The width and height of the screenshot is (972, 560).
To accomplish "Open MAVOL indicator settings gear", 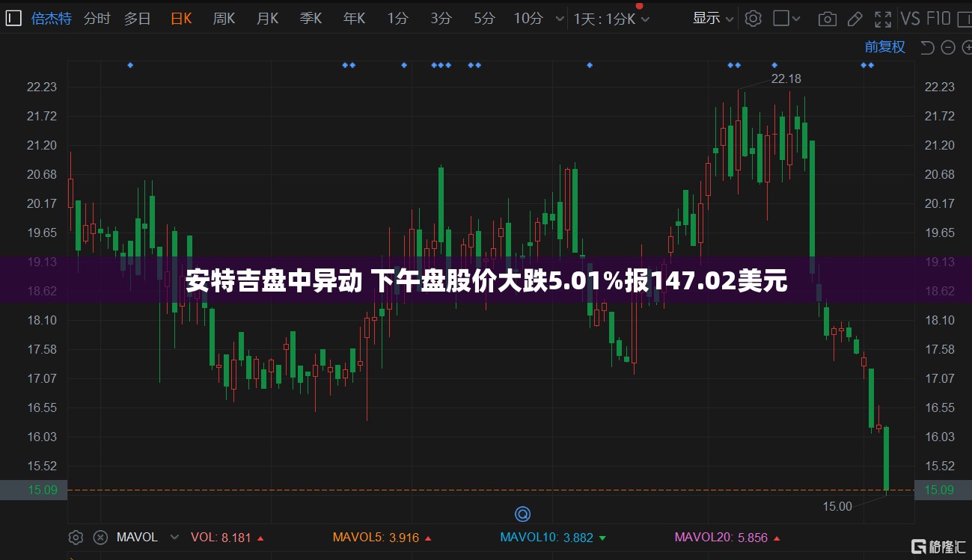I will [x=76, y=537].
